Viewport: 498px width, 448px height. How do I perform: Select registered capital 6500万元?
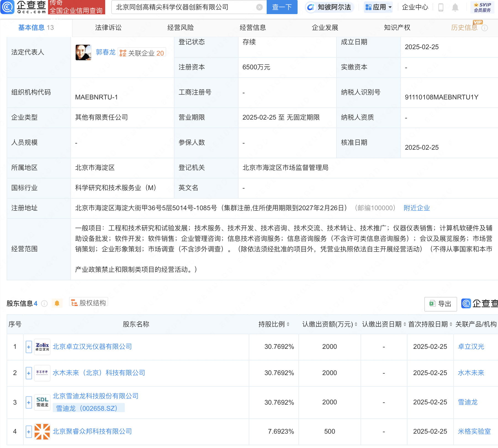(256, 67)
